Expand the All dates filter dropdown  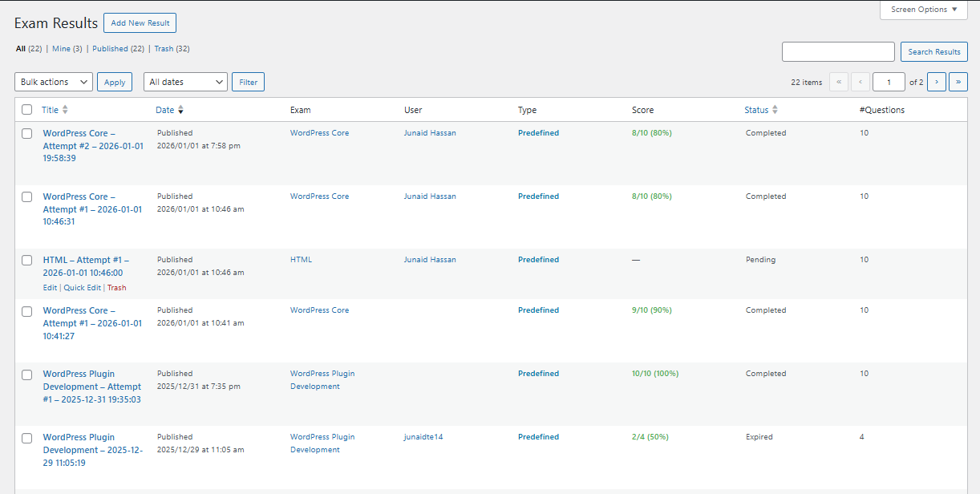click(185, 82)
